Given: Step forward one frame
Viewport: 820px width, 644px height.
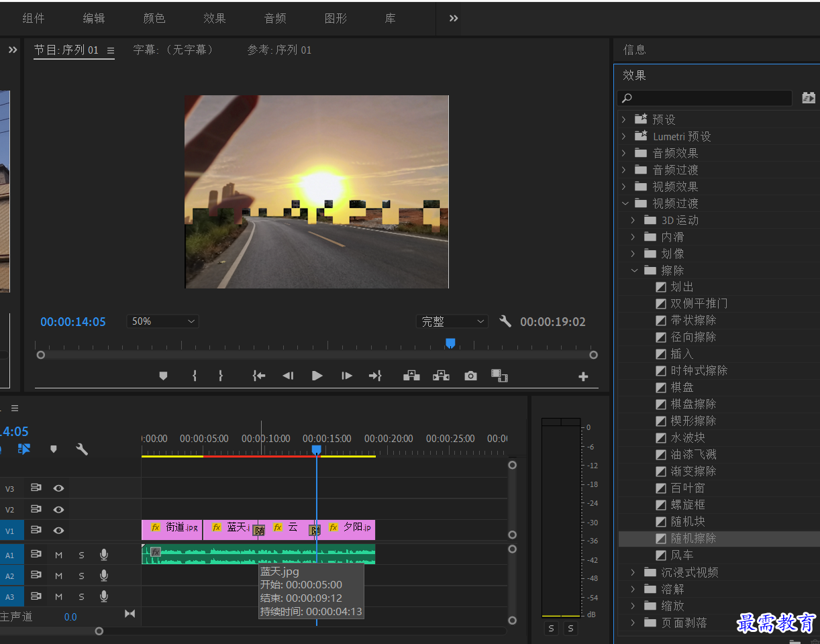Looking at the screenshot, I should 347,376.
